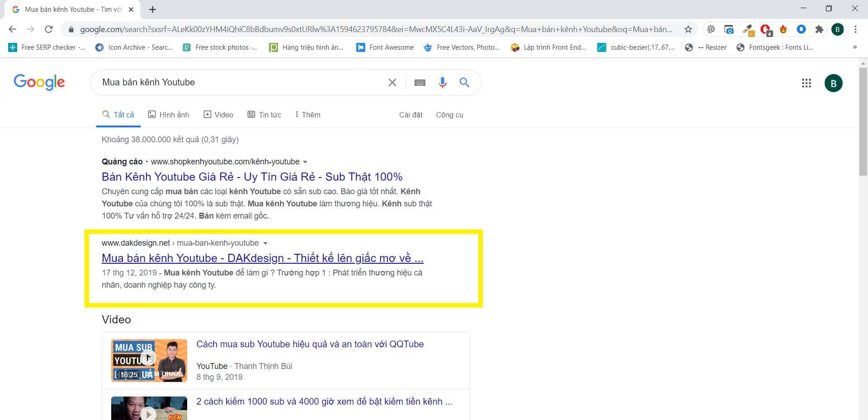Click the Khoảng 38.000.000 kết quả text
The height and width of the screenshot is (420, 868).
pyautogui.click(x=170, y=140)
